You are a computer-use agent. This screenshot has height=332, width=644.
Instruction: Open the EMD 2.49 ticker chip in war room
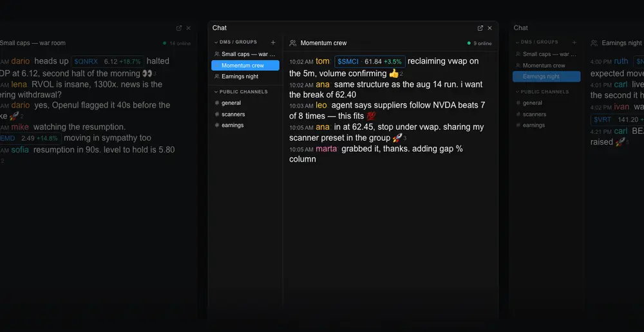click(30, 138)
